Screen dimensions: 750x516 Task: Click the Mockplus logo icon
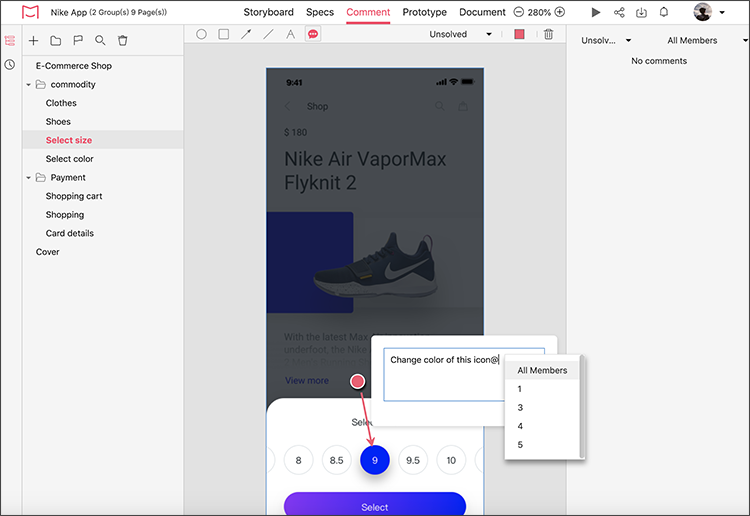(x=30, y=12)
